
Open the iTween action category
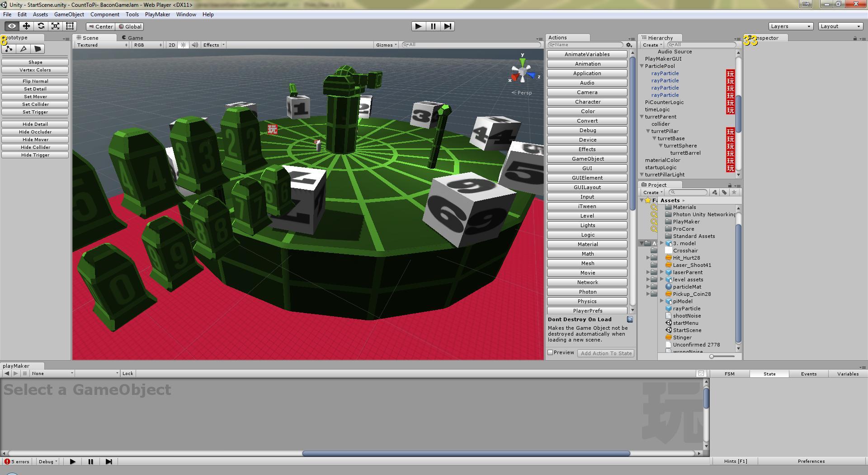[587, 206]
